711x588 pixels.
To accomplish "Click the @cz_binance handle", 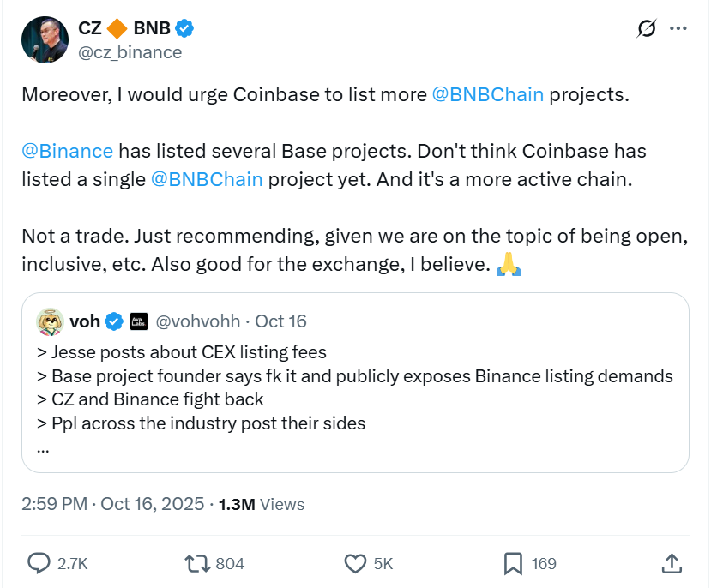I will pyautogui.click(x=130, y=52).
